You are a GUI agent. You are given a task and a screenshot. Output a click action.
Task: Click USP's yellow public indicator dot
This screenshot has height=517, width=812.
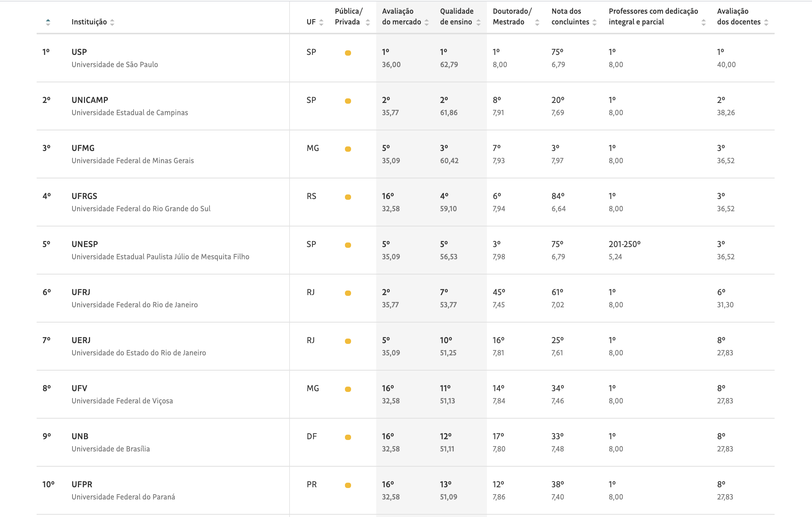348,53
